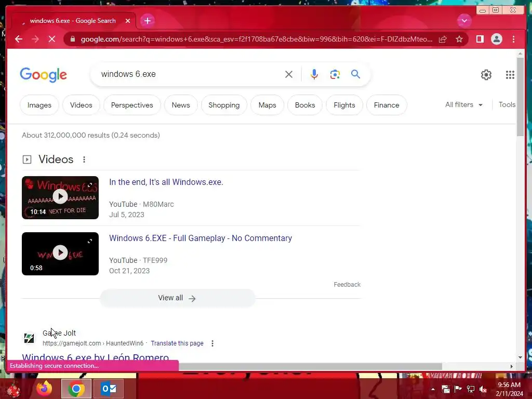The height and width of the screenshot is (399, 532).
Task: Select the Books filter
Action: point(305,105)
